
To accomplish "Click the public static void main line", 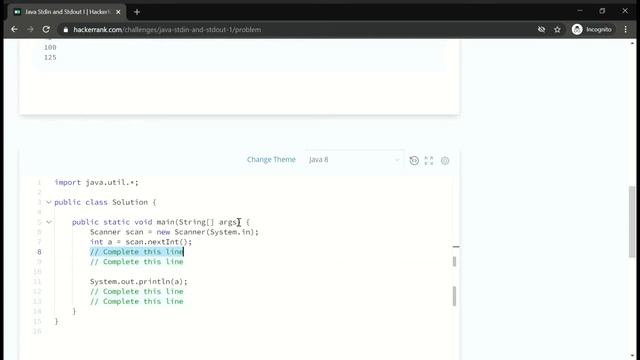I will click(161, 222).
